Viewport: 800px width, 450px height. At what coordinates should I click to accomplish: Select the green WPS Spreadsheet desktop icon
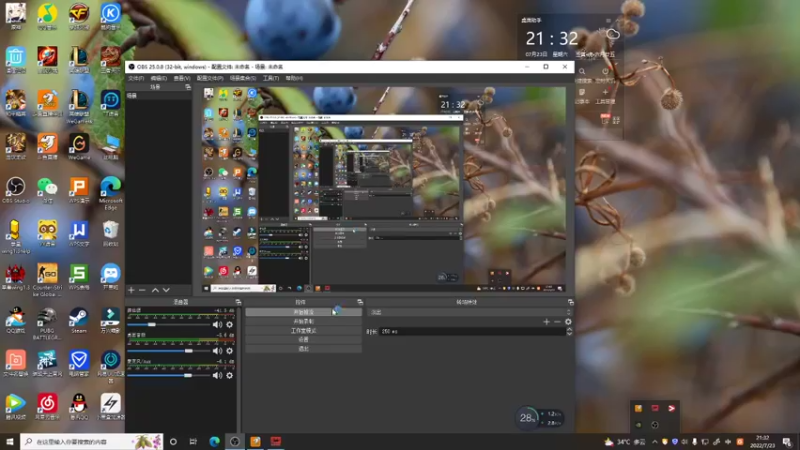pyautogui.click(x=79, y=277)
